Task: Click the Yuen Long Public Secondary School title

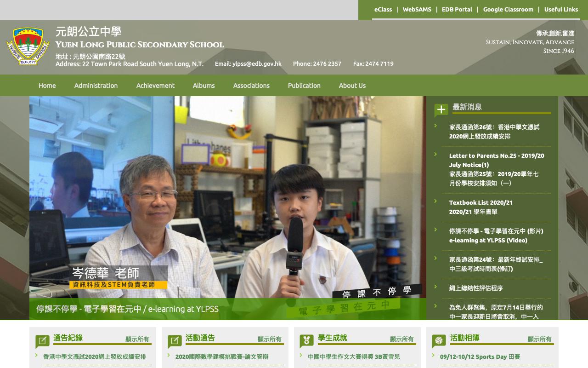Action: [140, 45]
